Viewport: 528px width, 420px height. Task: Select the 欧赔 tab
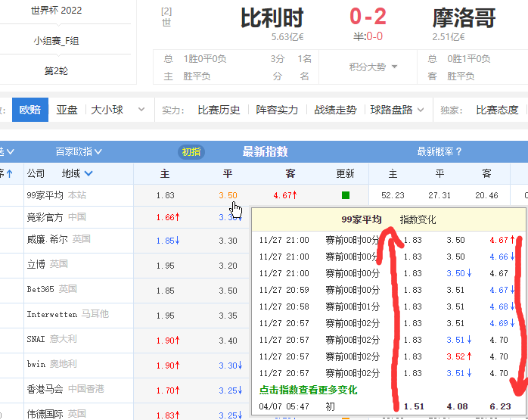coord(30,110)
